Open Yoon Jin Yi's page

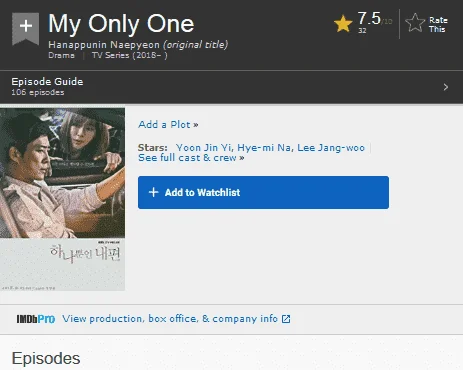(204, 148)
